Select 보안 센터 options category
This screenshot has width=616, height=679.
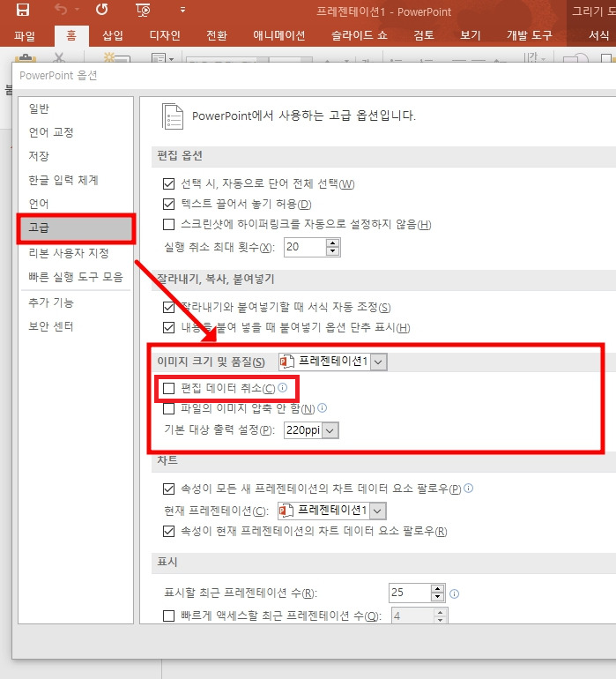(76, 326)
